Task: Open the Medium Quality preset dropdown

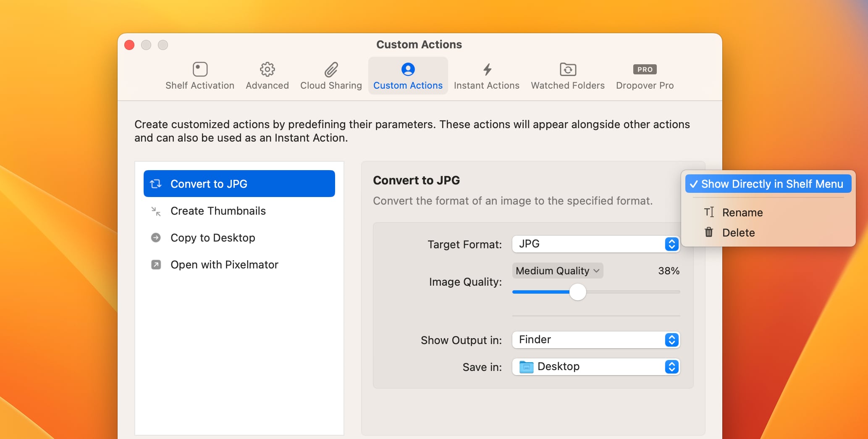Action: click(557, 271)
